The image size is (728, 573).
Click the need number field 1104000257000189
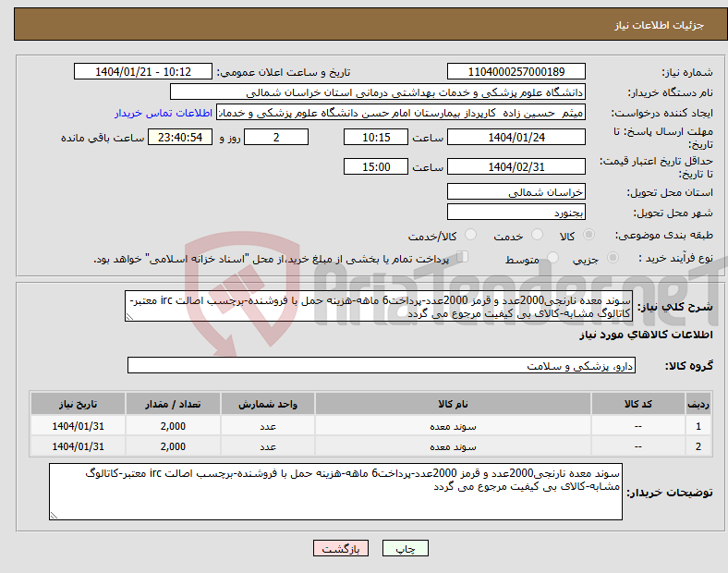[516, 71]
